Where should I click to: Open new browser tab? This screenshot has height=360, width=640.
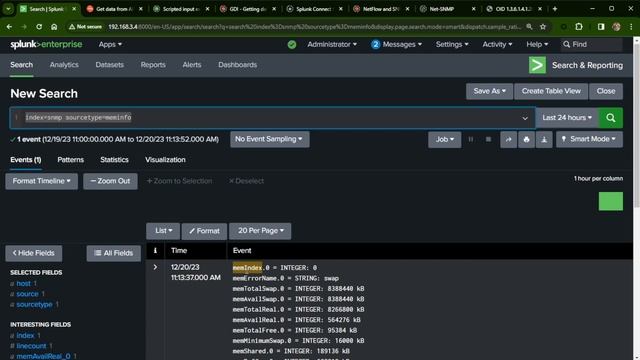555,9
